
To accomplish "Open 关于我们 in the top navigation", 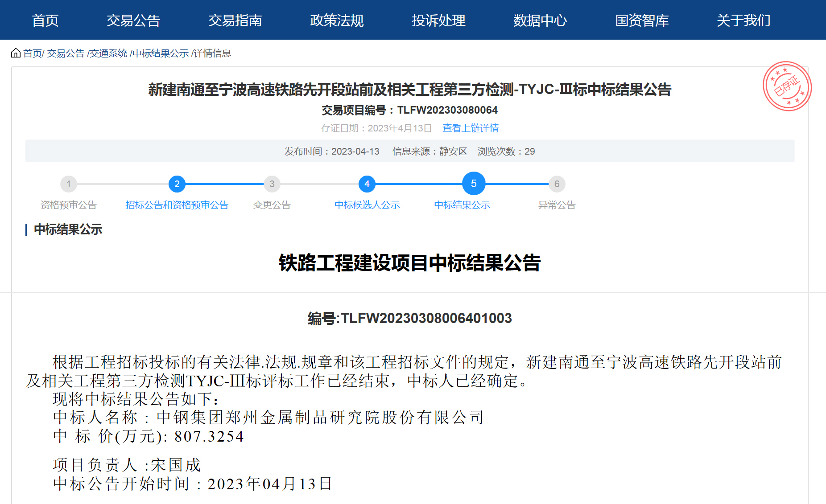I will 743,20.
